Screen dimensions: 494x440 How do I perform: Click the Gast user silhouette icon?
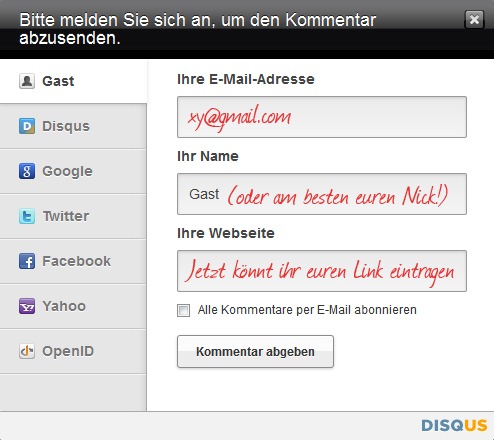point(27,81)
